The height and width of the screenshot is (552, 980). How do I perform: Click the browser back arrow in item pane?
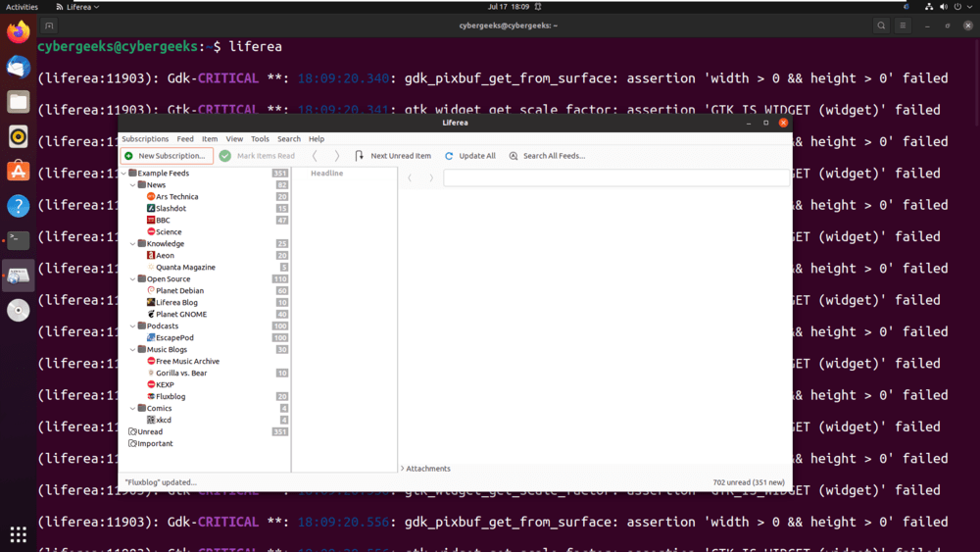410,178
